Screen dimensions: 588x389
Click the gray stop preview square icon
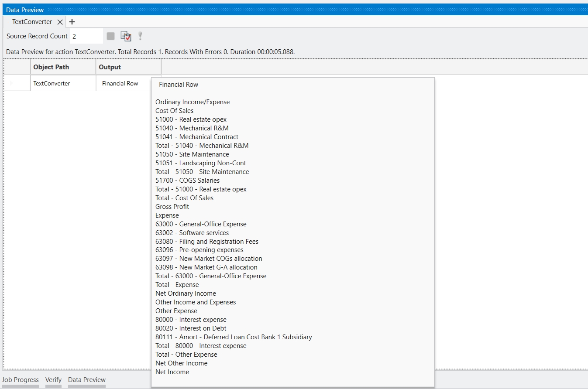(x=111, y=36)
